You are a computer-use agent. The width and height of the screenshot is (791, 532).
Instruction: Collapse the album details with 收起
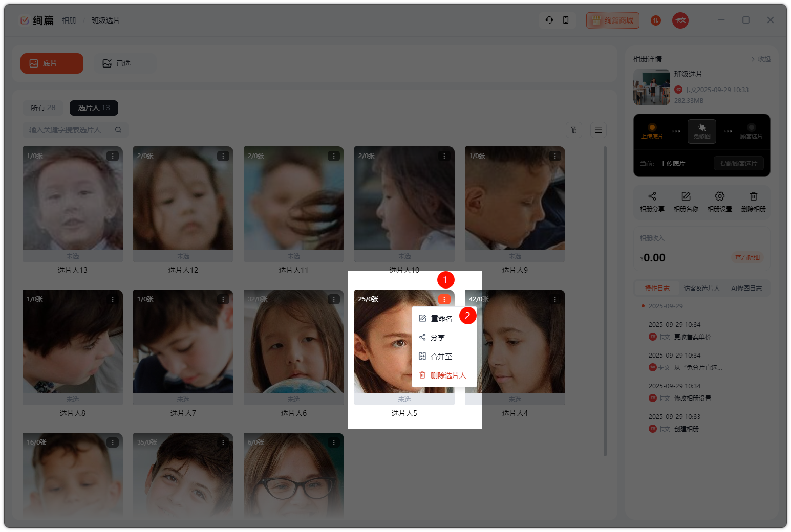click(761, 59)
